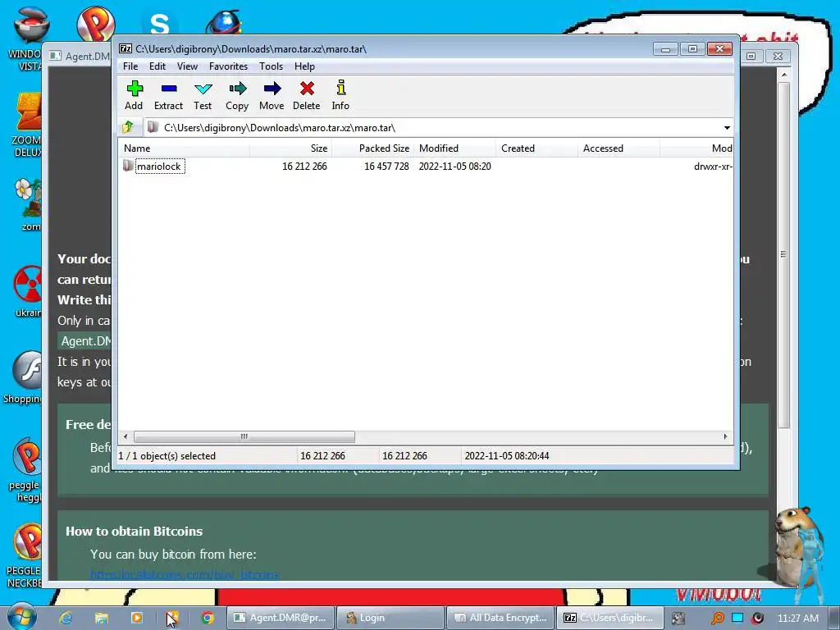This screenshot has height=630, width=840.
Task: Open the peggle heggl desktop icon
Action: tap(25, 470)
